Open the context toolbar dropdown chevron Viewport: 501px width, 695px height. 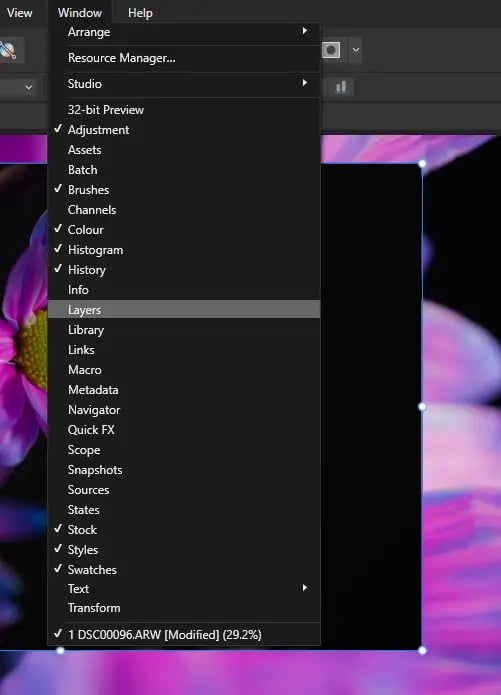pos(28,87)
